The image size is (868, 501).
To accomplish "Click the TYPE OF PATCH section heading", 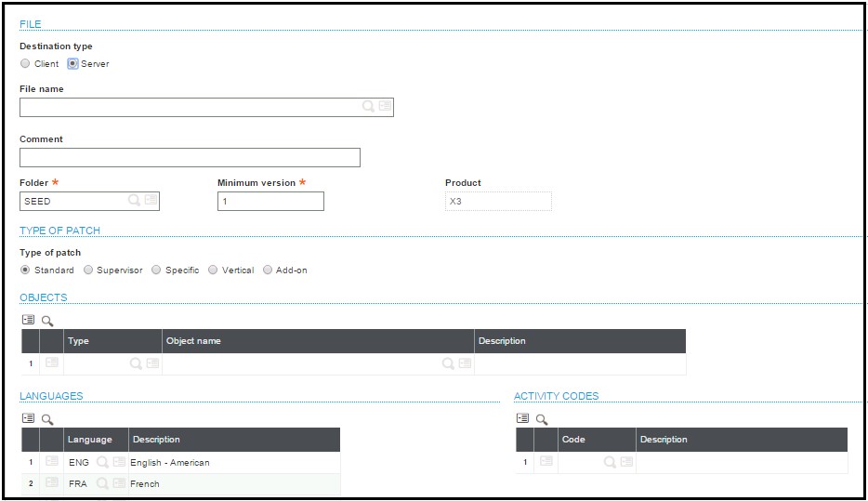I will tap(59, 231).
